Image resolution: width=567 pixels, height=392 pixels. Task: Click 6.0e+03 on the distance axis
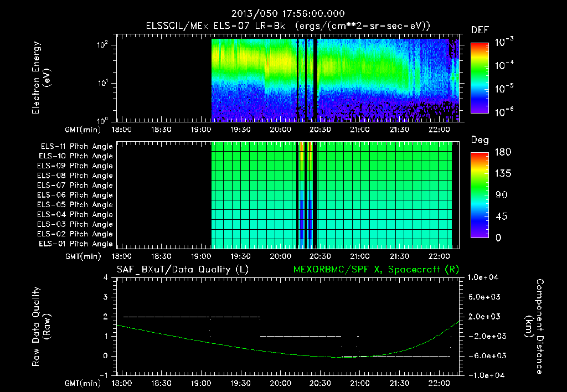485,297
